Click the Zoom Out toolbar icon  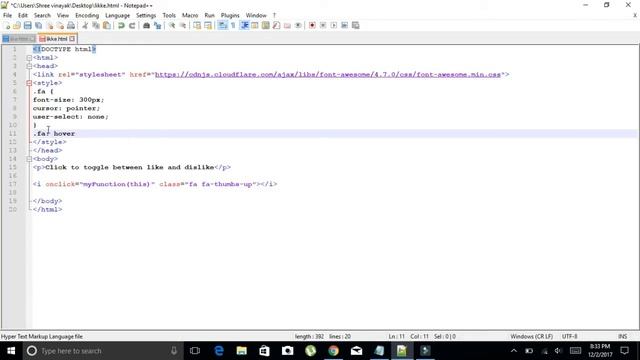[x=182, y=26]
